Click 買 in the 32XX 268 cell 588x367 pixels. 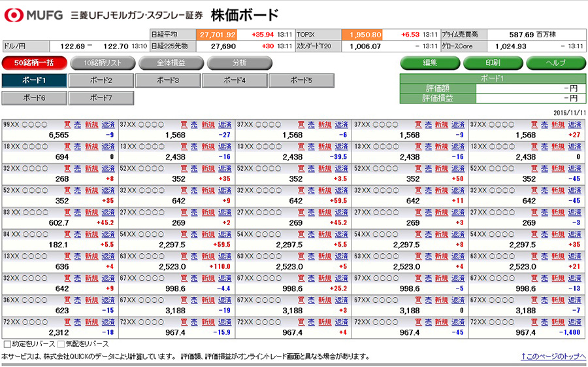67,168
